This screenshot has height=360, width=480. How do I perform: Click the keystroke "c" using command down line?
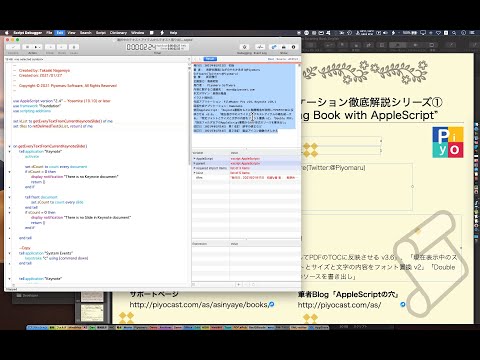point(57,258)
